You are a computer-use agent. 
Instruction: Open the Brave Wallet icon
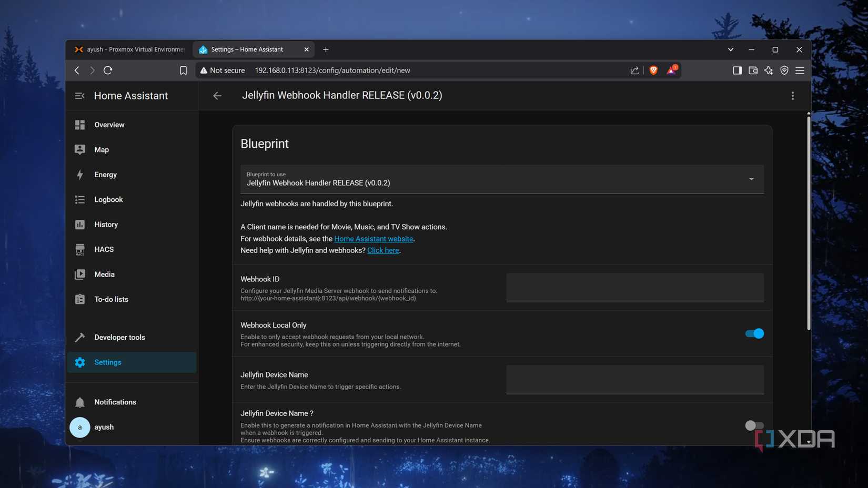753,70
